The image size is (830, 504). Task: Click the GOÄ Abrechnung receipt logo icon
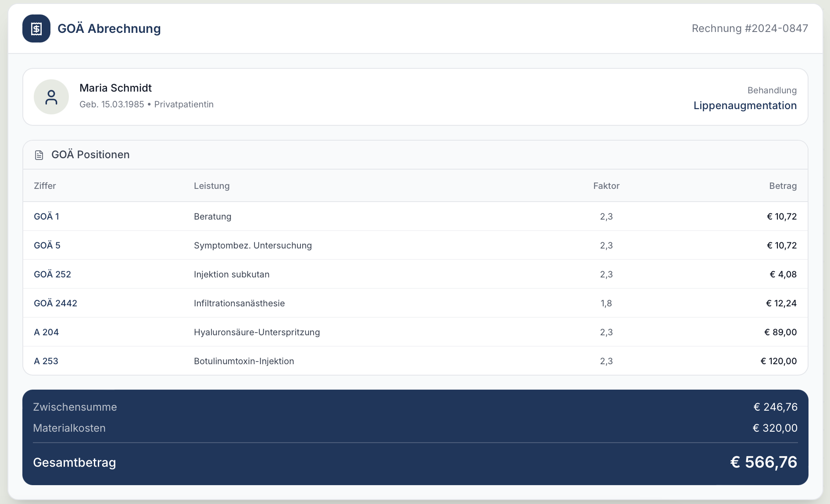coord(36,28)
